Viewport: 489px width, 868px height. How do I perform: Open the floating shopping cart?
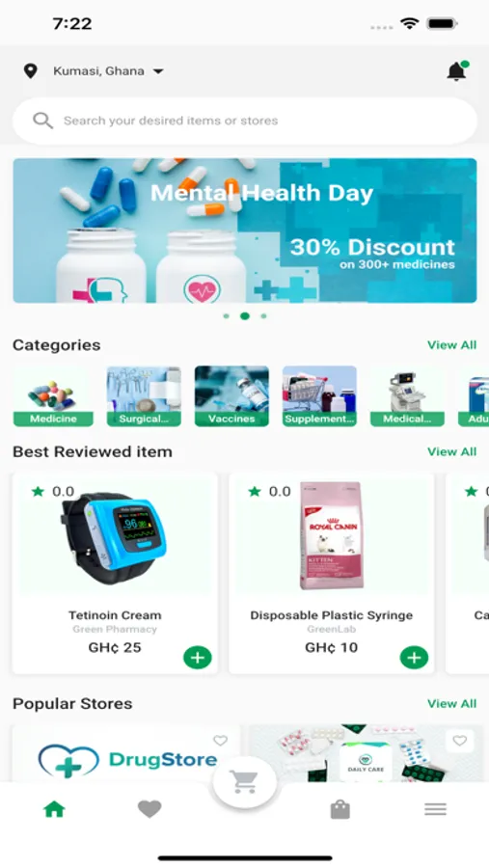click(x=244, y=782)
